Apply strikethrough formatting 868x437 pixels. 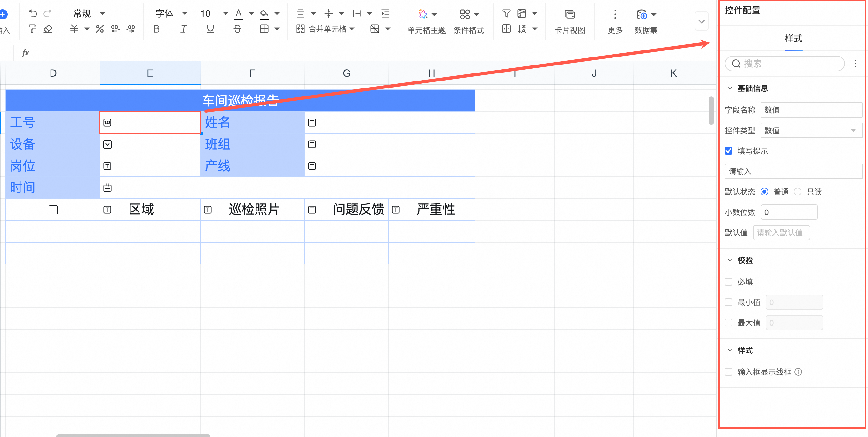[237, 29]
